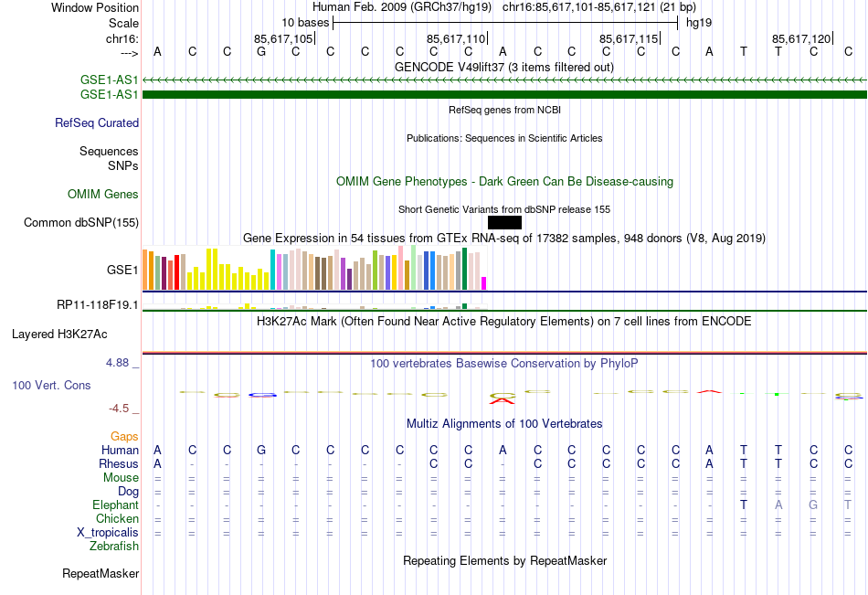This screenshot has width=868, height=595.
Task: Click the G base in the Human alignment row
Action: (261, 450)
